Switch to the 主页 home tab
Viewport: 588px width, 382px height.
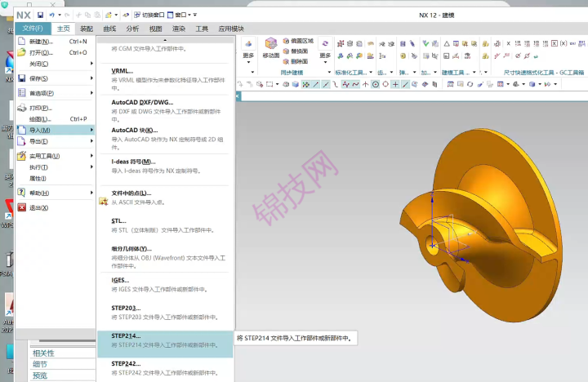[64, 29]
